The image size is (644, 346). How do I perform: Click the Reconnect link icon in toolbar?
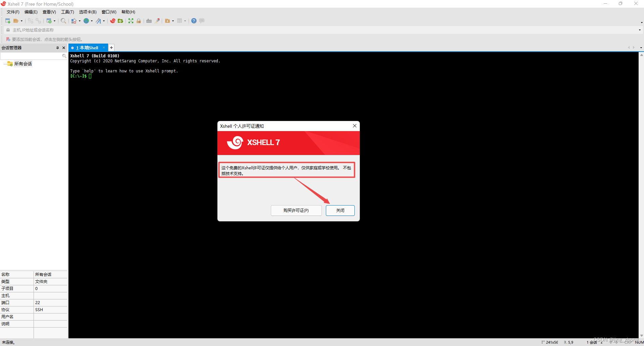[38, 21]
